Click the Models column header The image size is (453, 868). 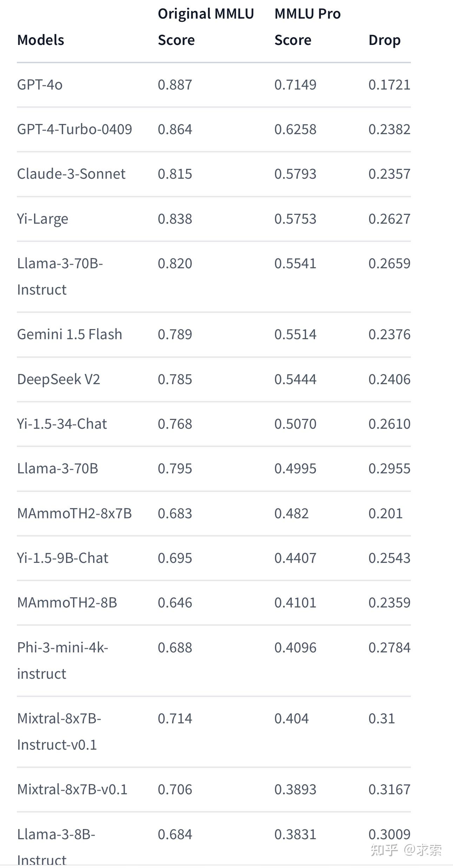(41, 40)
